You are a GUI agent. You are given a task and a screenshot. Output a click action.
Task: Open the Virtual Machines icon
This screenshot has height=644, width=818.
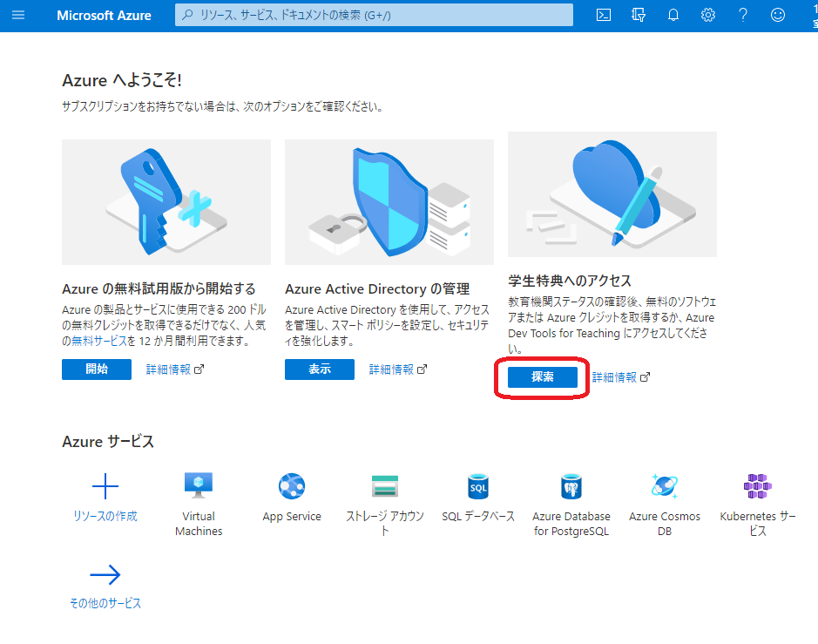click(x=199, y=485)
